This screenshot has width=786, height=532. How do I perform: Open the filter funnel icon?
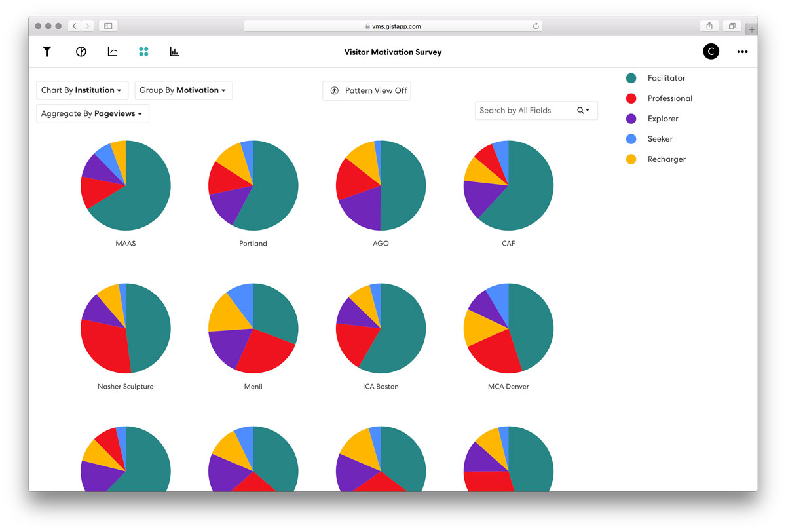point(47,52)
